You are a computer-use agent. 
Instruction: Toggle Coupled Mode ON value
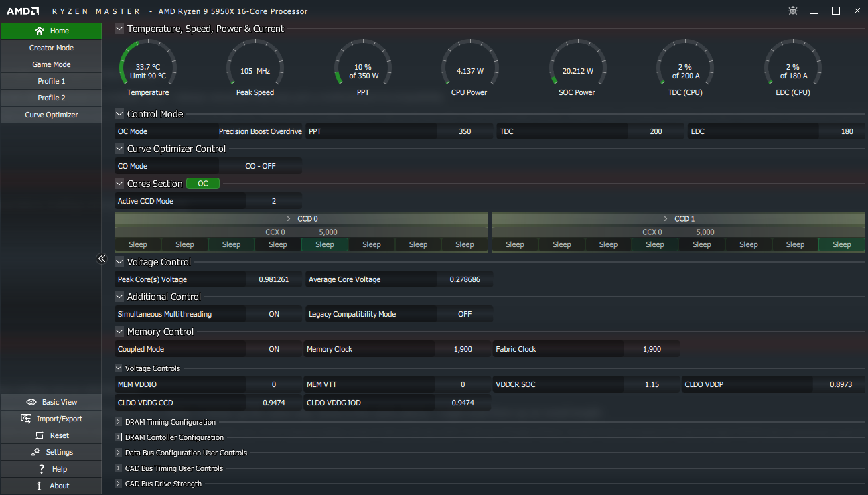tap(273, 349)
